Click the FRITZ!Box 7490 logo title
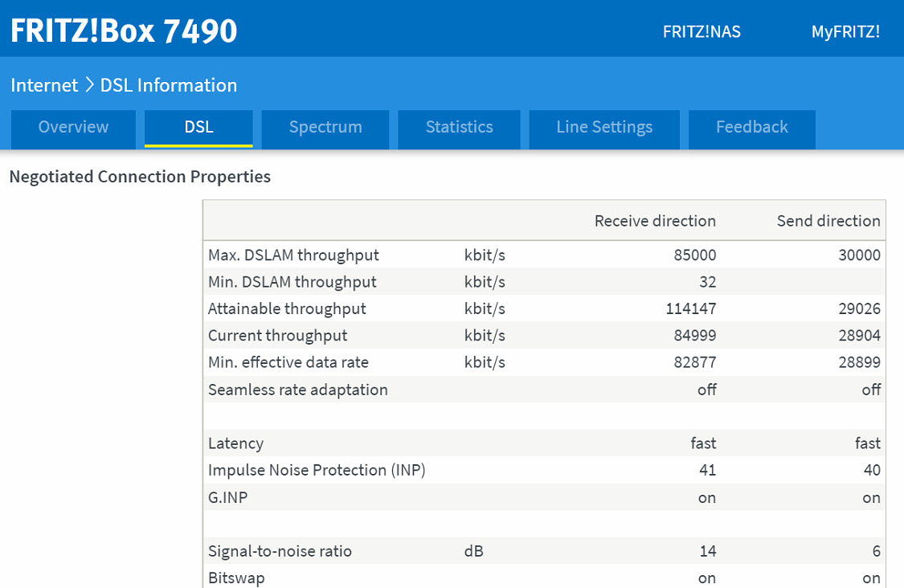904x588 pixels. 124,31
